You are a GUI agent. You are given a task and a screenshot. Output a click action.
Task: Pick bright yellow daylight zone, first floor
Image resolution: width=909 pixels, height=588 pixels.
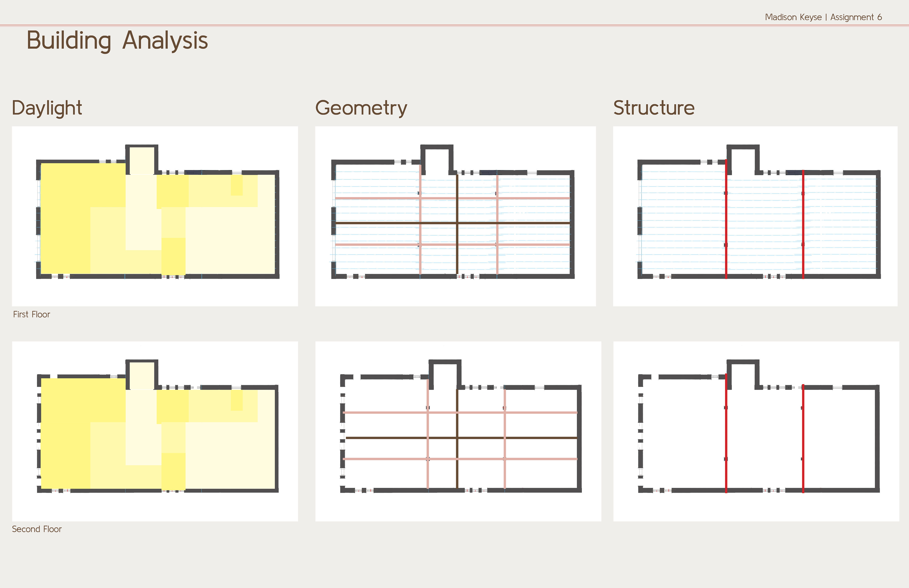point(65,218)
